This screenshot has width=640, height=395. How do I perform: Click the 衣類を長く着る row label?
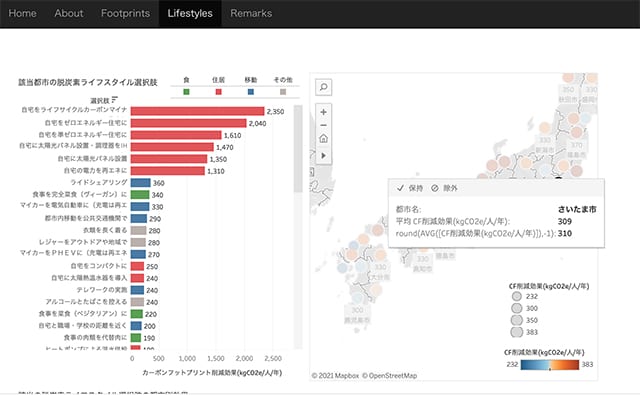[105, 230]
